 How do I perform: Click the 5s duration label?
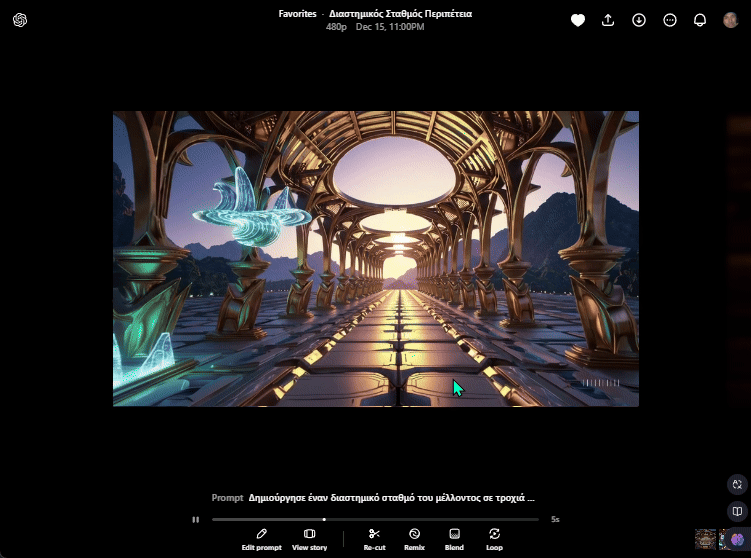click(555, 519)
